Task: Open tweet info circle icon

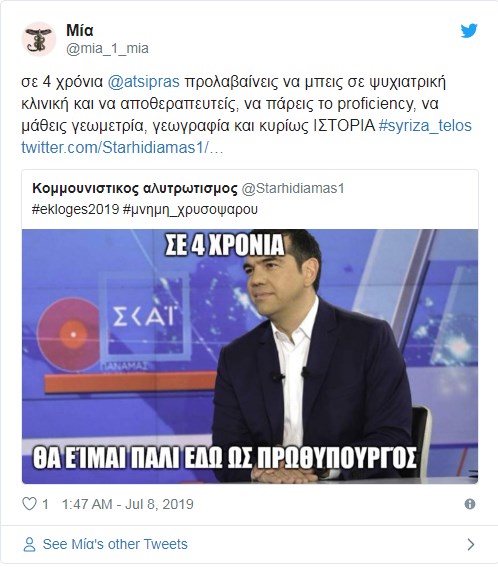Action: point(469,504)
